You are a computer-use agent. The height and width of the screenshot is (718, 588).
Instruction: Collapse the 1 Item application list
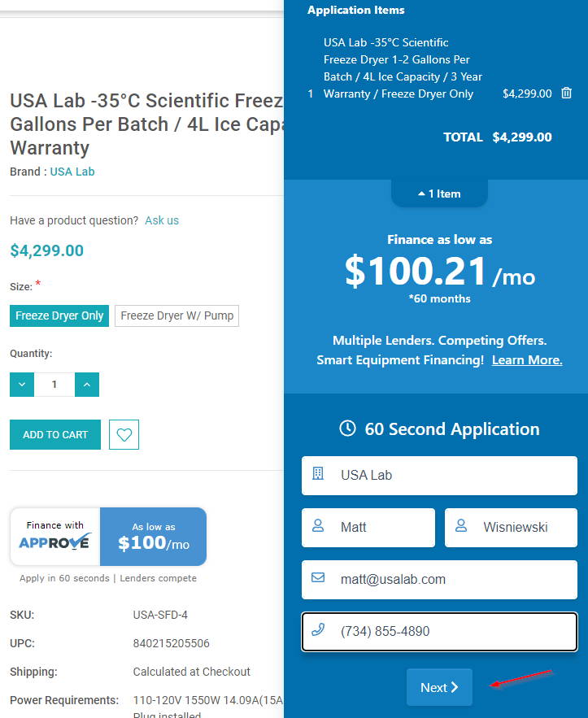(439, 194)
